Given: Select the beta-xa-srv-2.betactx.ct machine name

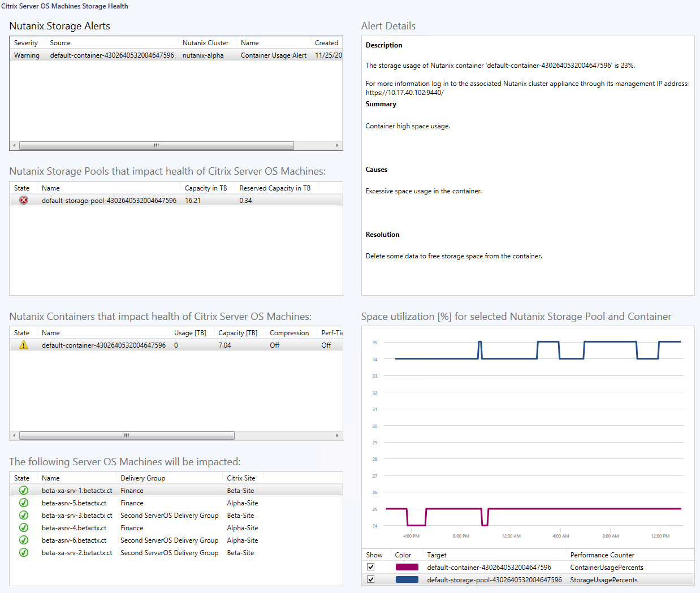Looking at the screenshot, I should point(77,553).
